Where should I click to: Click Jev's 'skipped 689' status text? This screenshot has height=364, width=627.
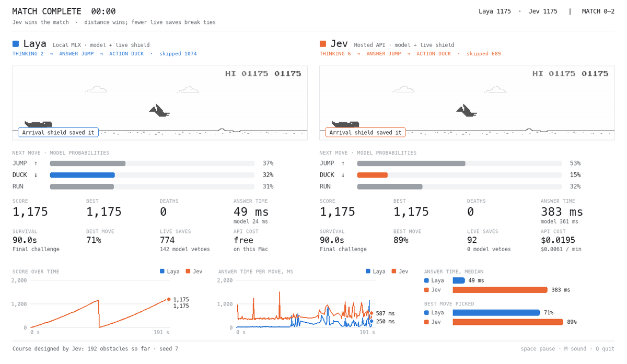(x=484, y=54)
